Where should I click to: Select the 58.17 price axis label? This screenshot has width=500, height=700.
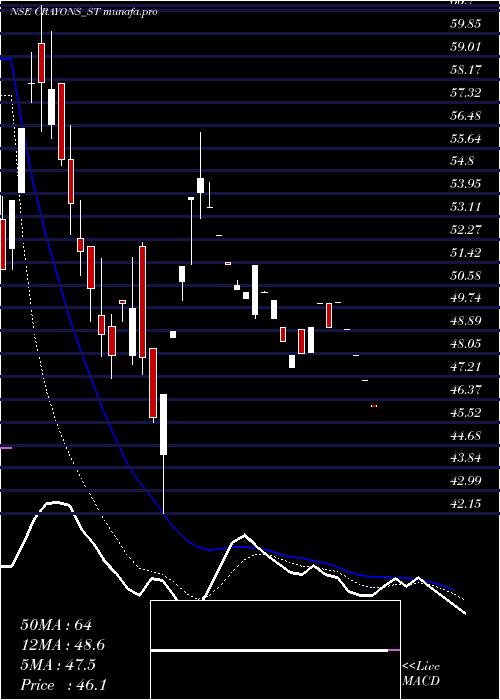466,70
